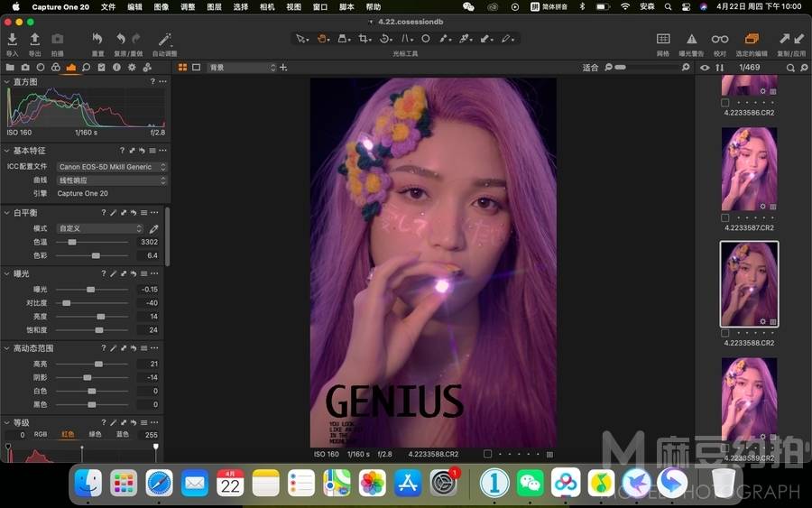This screenshot has width=812, height=508.
Task: Open the Metadata info tool tab
Action: click(116, 68)
